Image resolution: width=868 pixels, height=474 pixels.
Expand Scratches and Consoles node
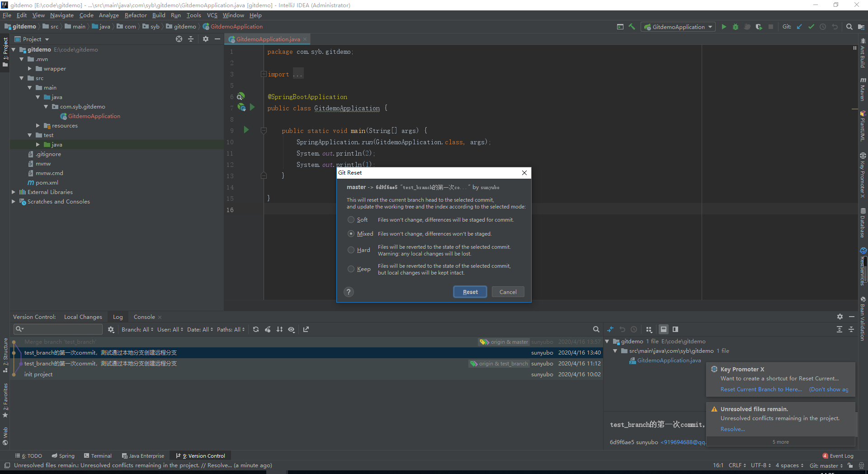point(13,202)
